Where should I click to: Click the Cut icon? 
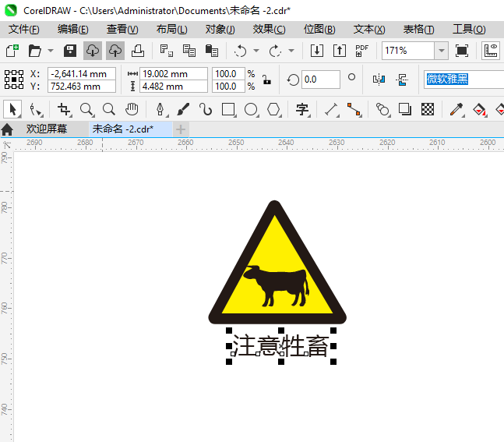tap(166, 51)
